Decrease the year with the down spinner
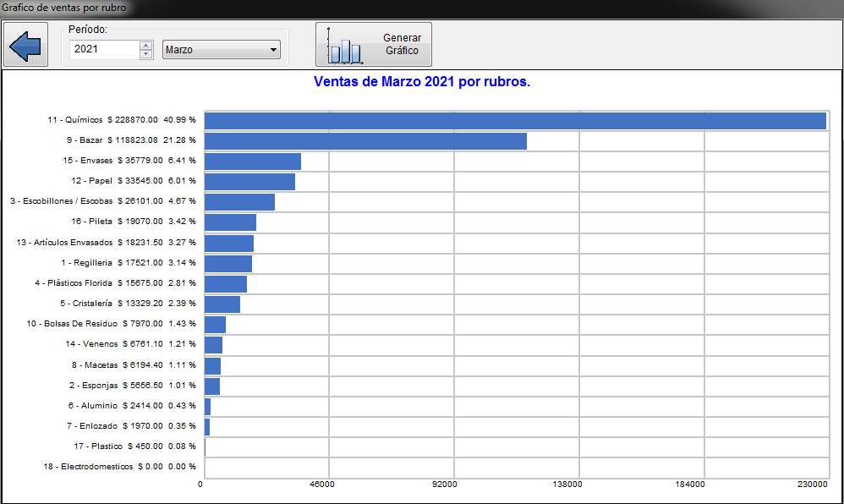Image resolution: width=844 pixels, height=504 pixels. (145, 54)
